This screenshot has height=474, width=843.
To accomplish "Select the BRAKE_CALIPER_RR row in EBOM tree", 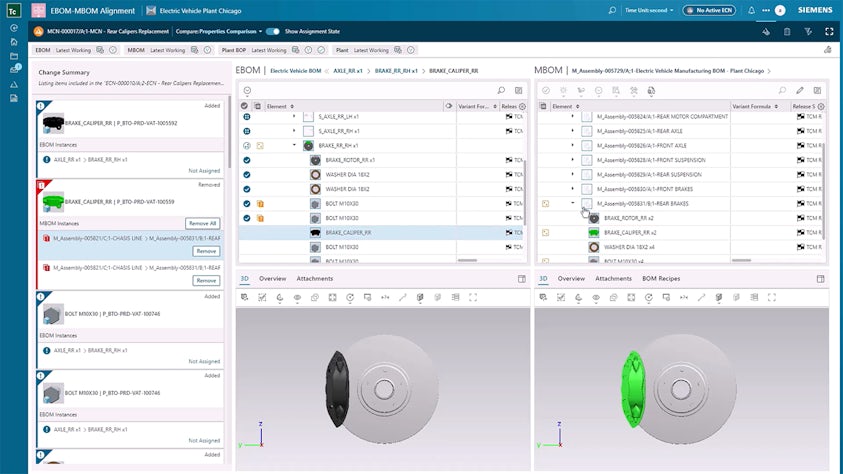I will (382, 233).
